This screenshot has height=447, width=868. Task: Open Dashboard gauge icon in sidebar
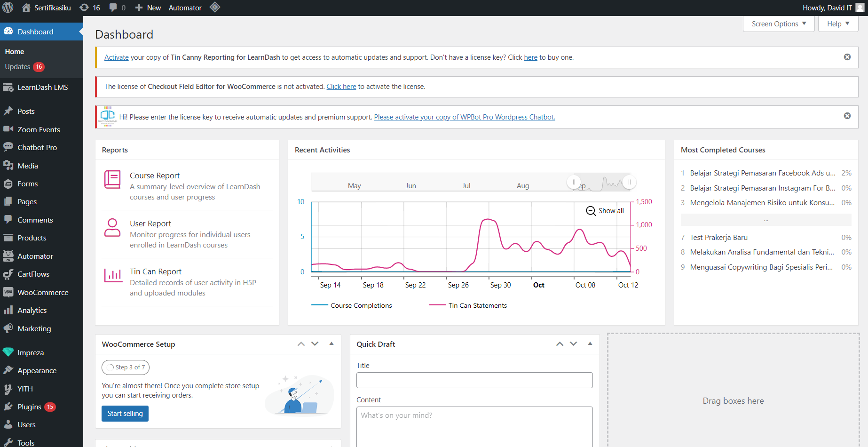pos(8,32)
